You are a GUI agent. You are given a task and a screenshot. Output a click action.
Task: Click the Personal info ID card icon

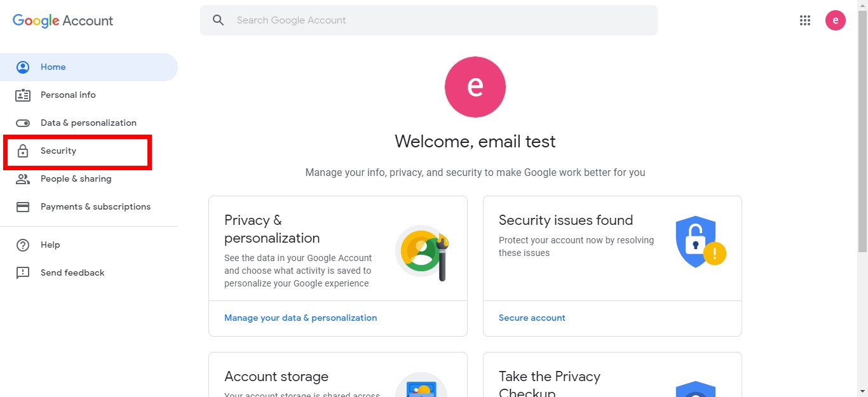coord(23,95)
